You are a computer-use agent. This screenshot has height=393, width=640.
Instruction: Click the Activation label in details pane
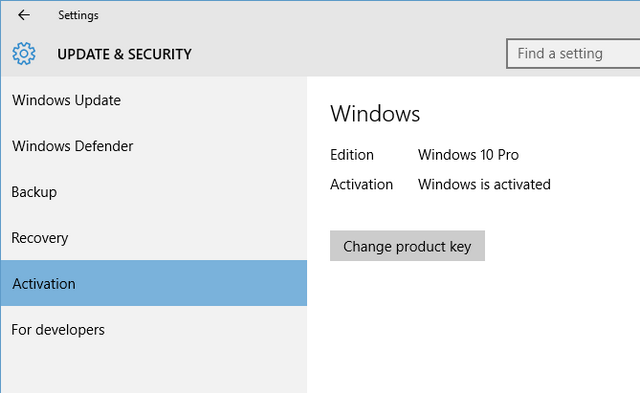(x=361, y=184)
